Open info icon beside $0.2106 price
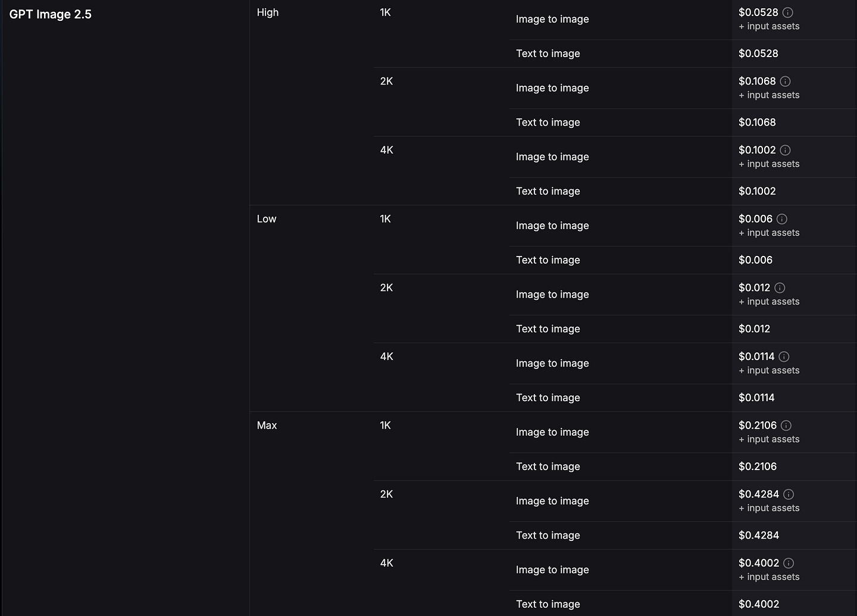The image size is (857, 616). pos(786,426)
